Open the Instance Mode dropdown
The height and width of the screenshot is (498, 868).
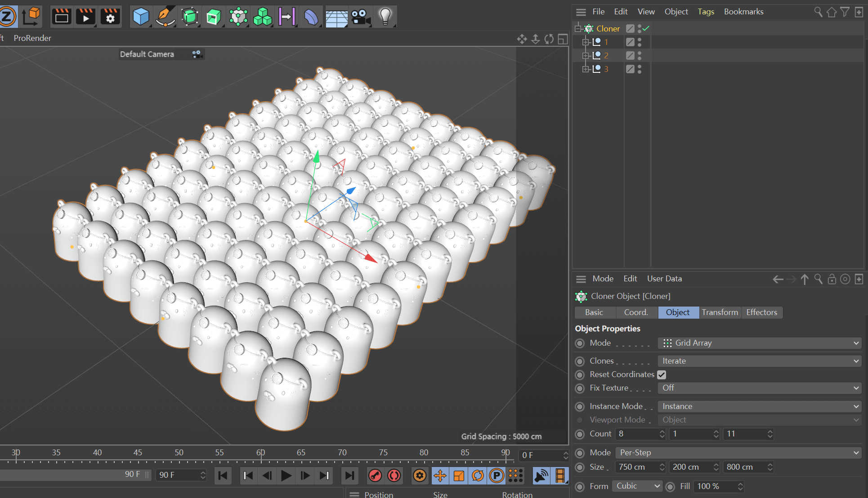pos(760,407)
